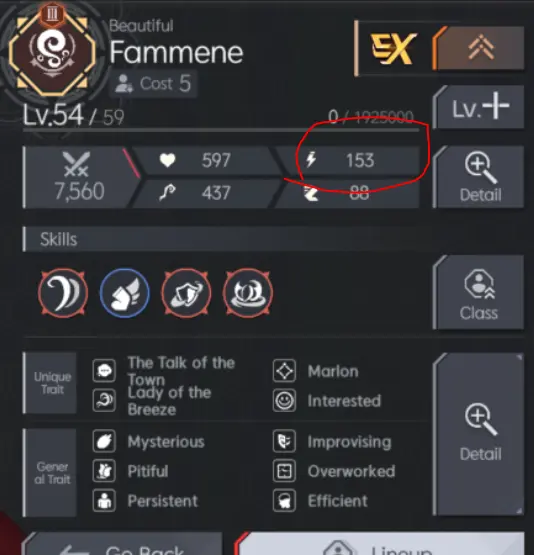Select the Improvising mask trait
The height and width of the screenshot is (555, 534).
coord(332,441)
